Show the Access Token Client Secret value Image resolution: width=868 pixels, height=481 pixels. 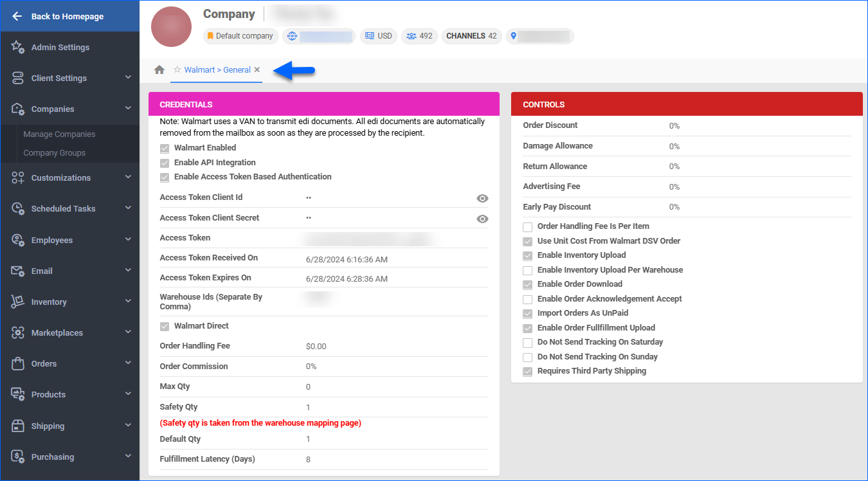(x=482, y=219)
